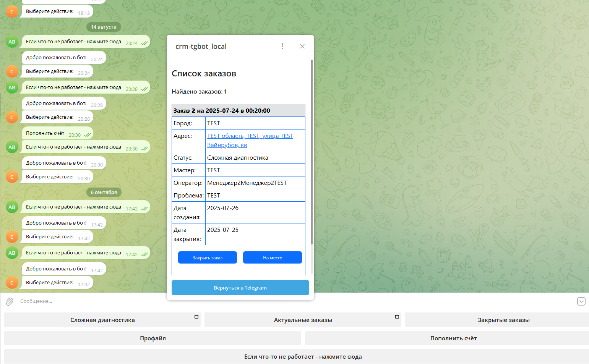
Task: Click the 6 сентября date label
Action: click(104, 192)
